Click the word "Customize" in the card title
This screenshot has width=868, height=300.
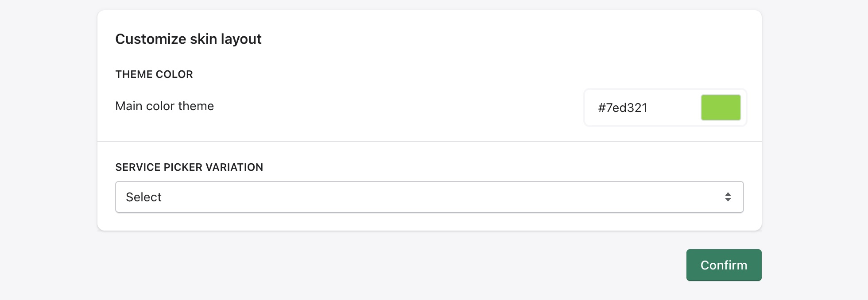click(151, 39)
